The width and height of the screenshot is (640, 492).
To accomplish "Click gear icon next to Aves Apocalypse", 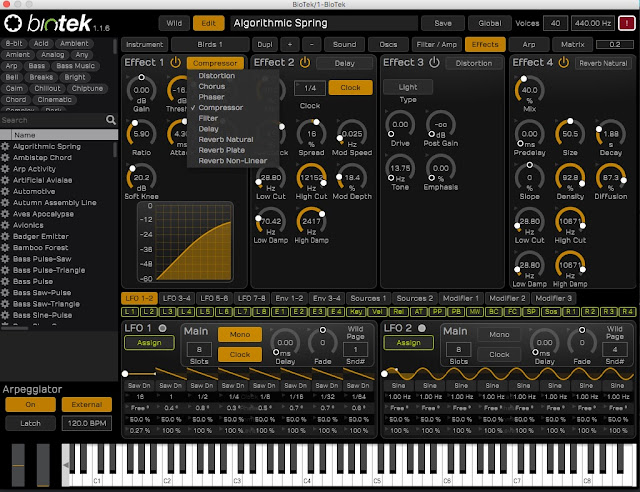I will click(5, 214).
